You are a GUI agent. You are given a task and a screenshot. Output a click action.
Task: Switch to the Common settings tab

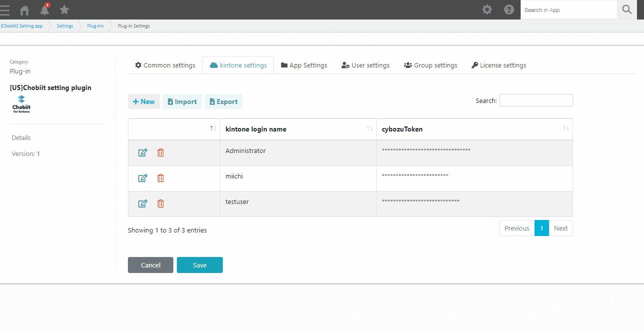click(x=165, y=65)
